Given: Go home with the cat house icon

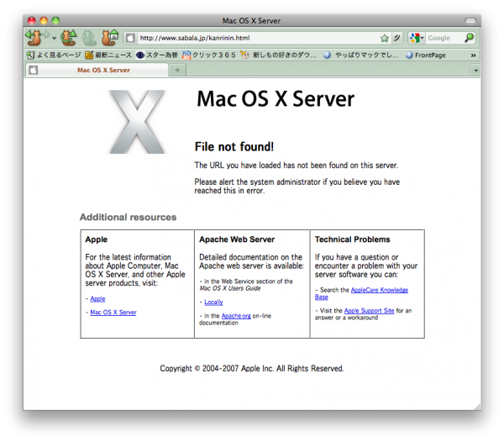Looking at the screenshot, I should point(110,38).
